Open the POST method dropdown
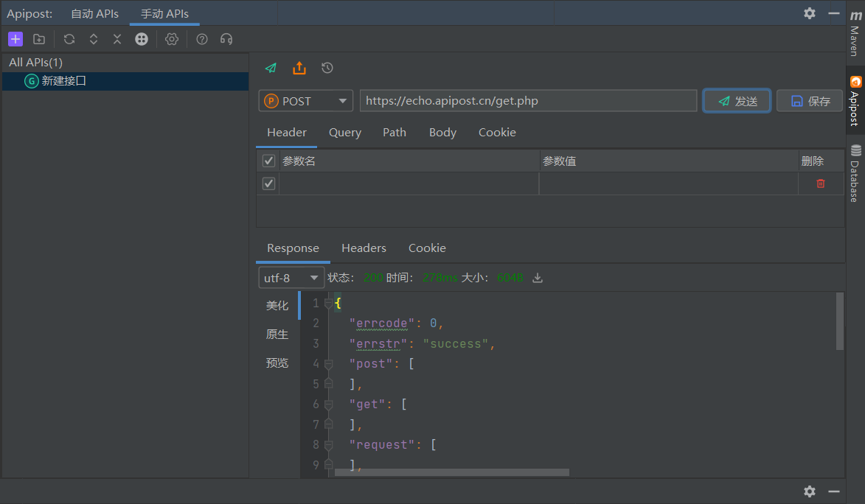Viewport: 865px width, 504px height. (x=305, y=101)
